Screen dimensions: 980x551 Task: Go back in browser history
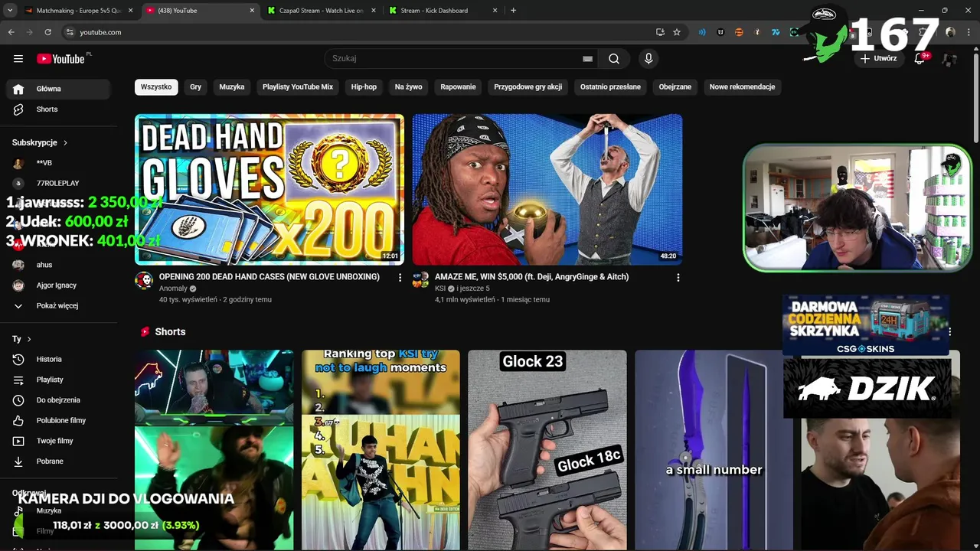point(11,32)
